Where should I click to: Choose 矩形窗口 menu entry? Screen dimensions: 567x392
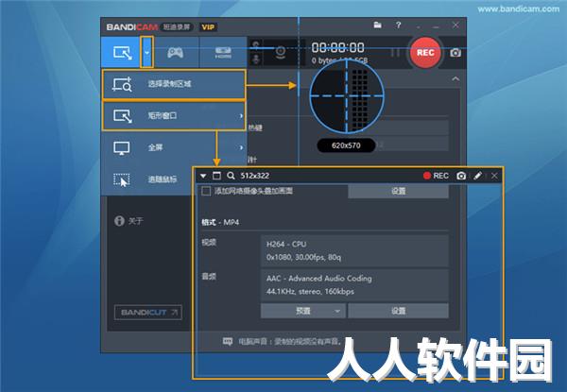click(x=174, y=115)
